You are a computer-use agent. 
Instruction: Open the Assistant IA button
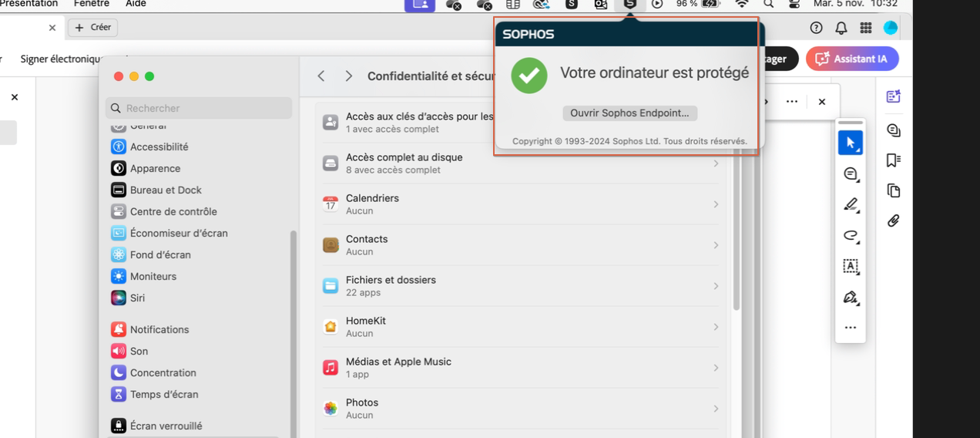pyautogui.click(x=852, y=59)
